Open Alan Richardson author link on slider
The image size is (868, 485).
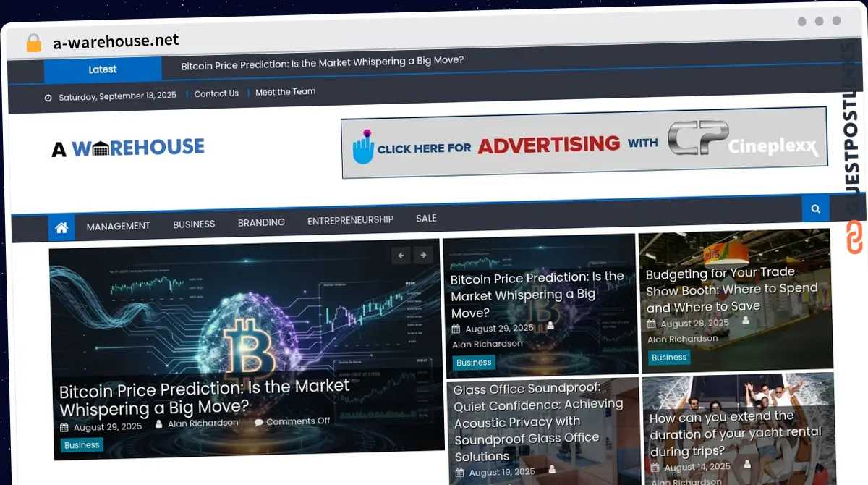tap(203, 423)
